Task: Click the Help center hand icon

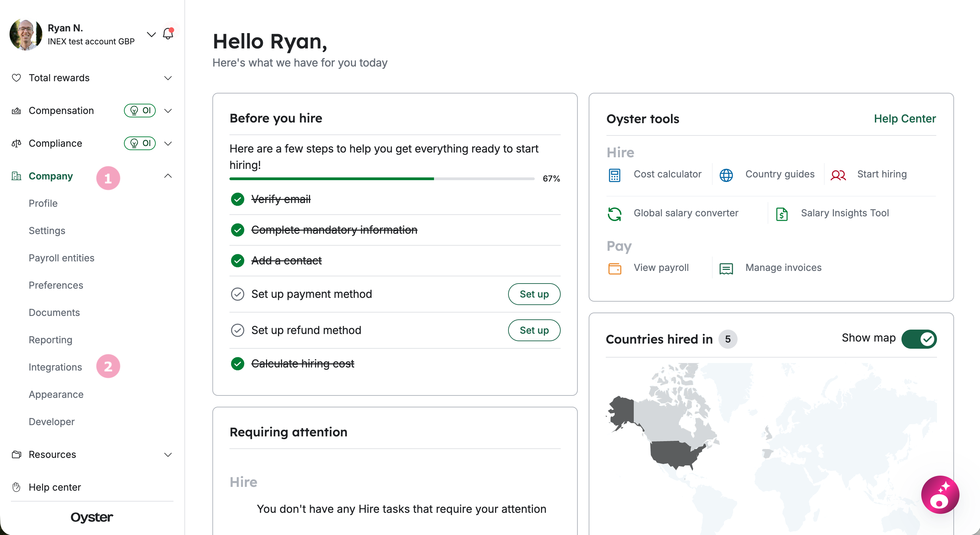Action: (x=16, y=488)
